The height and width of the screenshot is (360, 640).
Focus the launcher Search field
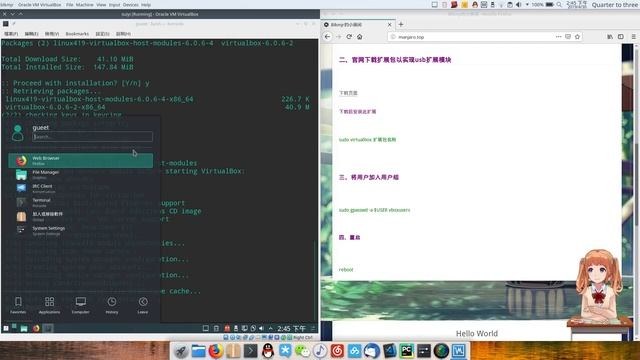pos(93,137)
